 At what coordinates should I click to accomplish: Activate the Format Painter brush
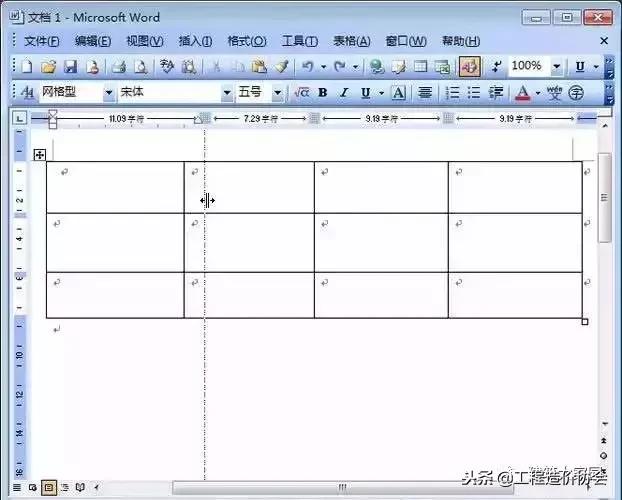click(x=282, y=67)
